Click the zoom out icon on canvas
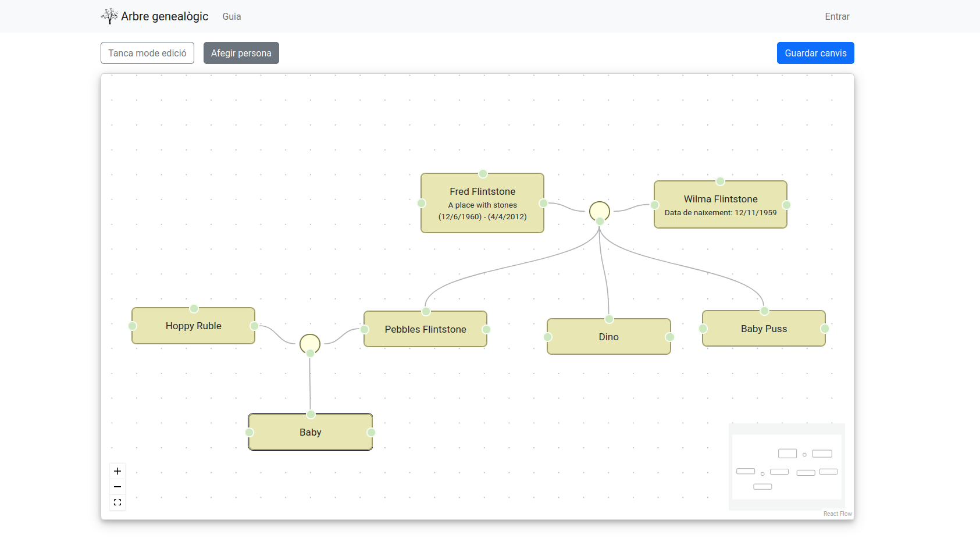 coord(117,486)
